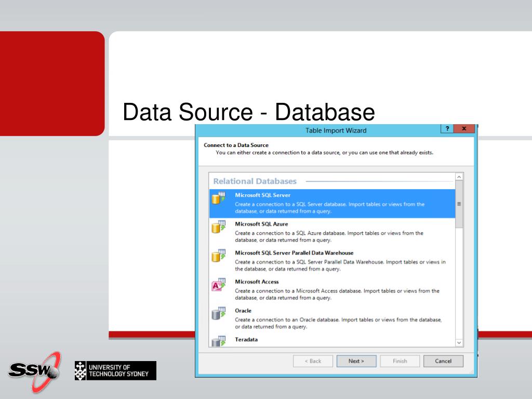Open the help question mark button
This screenshot has height=399, width=532.
pyautogui.click(x=447, y=129)
